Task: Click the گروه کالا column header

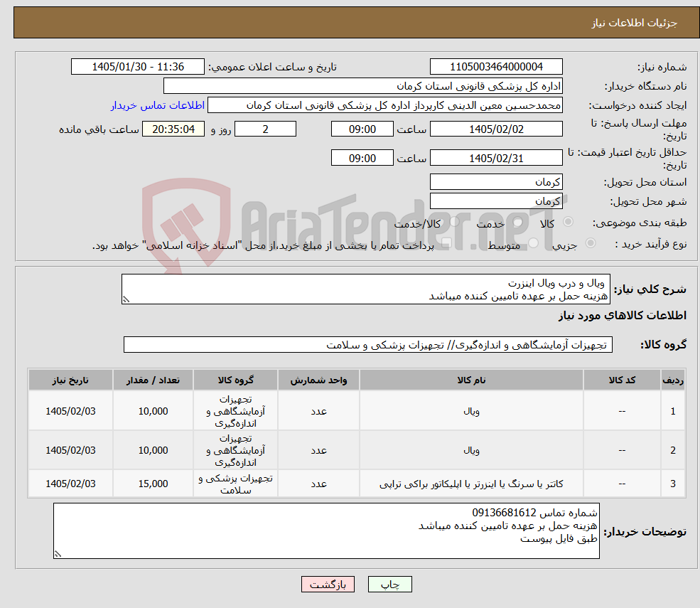Action: pos(236,380)
